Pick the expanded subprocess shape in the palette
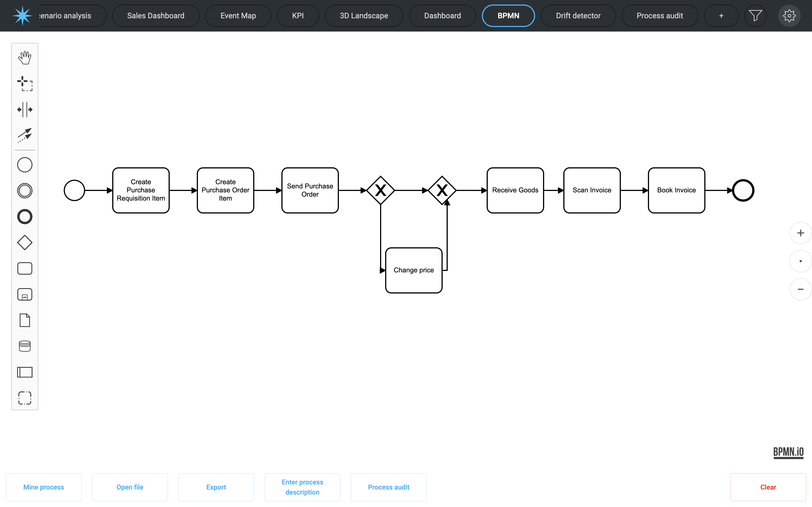812x507 pixels. click(25, 294)
